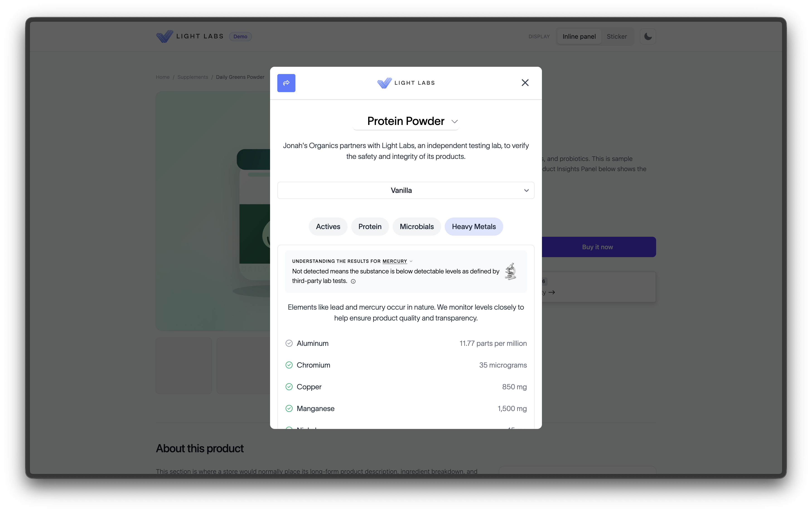812x512 pixels.
Task: Click the DISPLAY label in header
Action: [x=539, y=36]
